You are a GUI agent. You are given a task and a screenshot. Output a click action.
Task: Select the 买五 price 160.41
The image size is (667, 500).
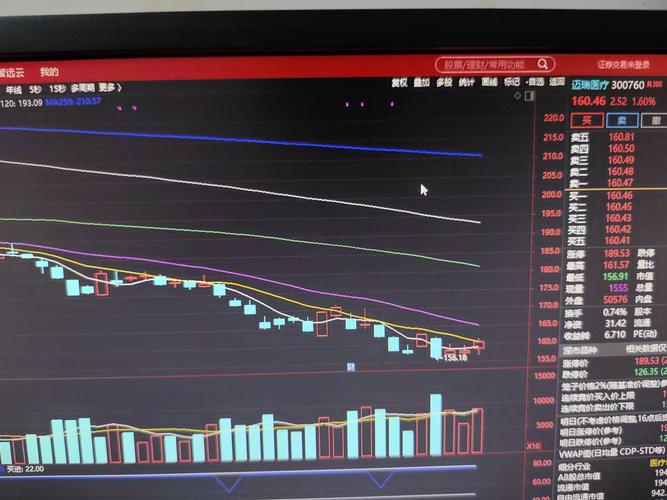618,240
